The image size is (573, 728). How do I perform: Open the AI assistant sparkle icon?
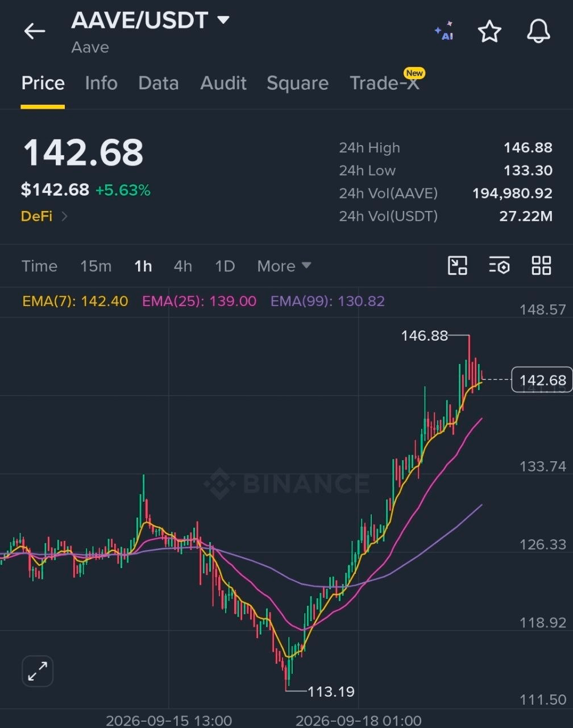pos(444,31)
